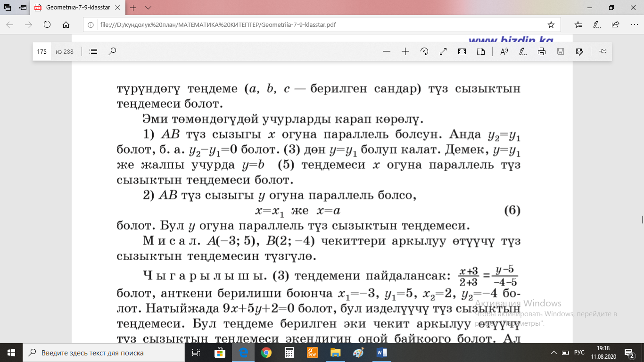Click the page number field showing 175
The image size is (644, 362).
coord(41,51)
